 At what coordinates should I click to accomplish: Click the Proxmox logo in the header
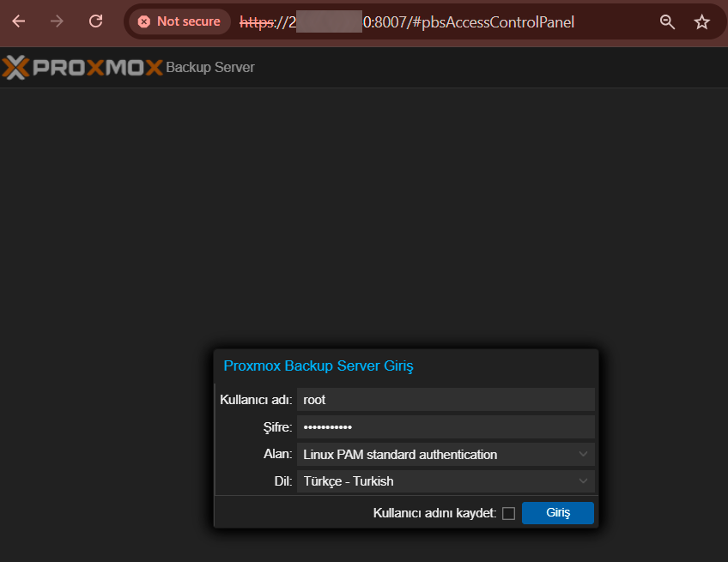82,67
